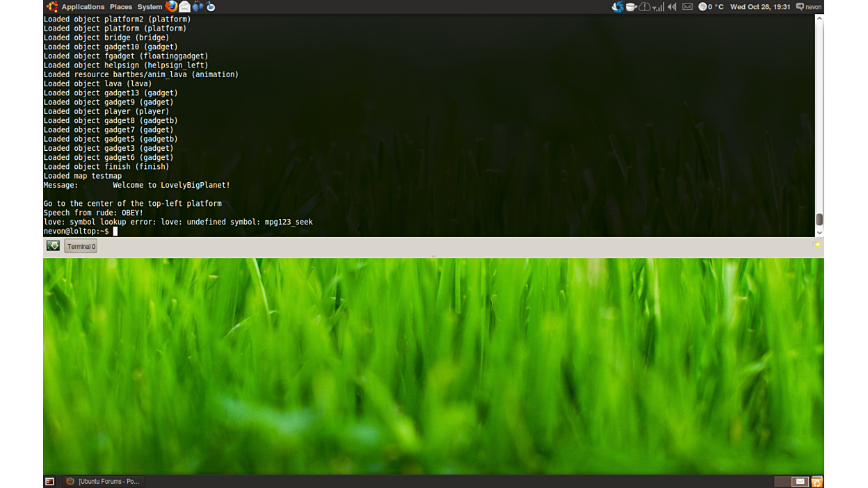The height and width of the screenshot is (488, 868).
Task: Click the blue swirl tray icon
Action: [617, 7]
